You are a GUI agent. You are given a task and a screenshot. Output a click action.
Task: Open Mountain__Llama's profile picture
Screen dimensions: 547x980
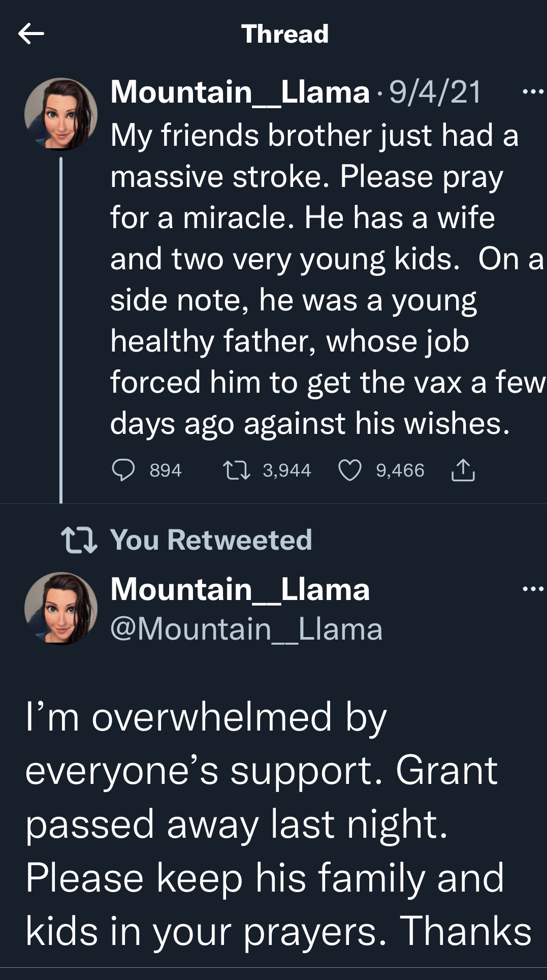(x=61, y=114)
